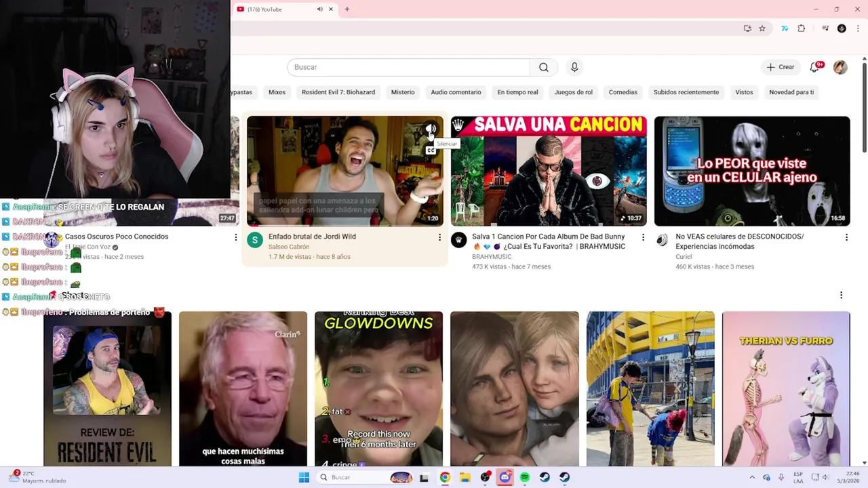The image size is (868, 488).
Task: Click the Chrome taskbar icon
Action: click(x=445, y=477)
